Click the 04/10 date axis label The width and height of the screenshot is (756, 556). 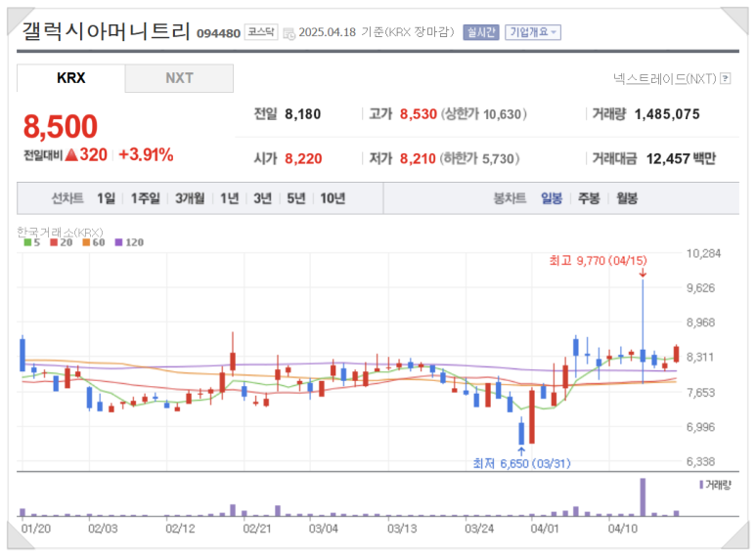[x=622, y=529]
